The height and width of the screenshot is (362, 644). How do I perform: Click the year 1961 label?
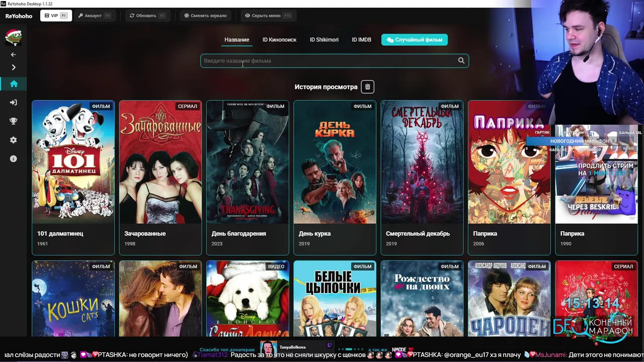(x=43, y=244)
